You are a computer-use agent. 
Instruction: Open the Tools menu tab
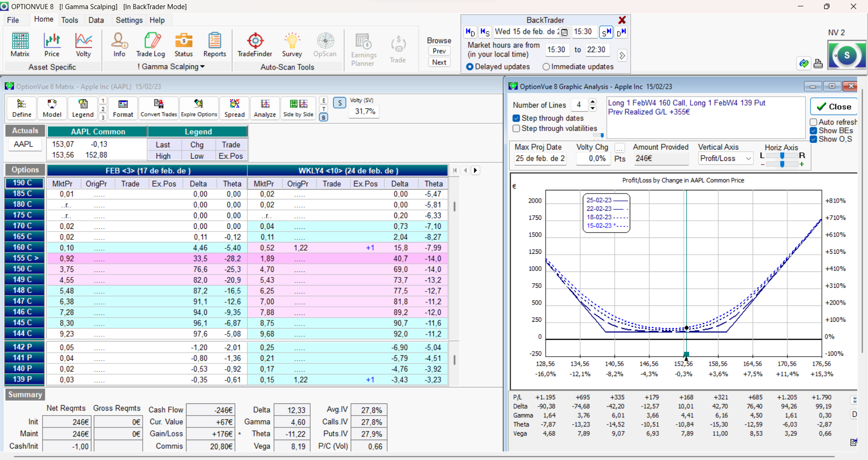pos(70,20)
